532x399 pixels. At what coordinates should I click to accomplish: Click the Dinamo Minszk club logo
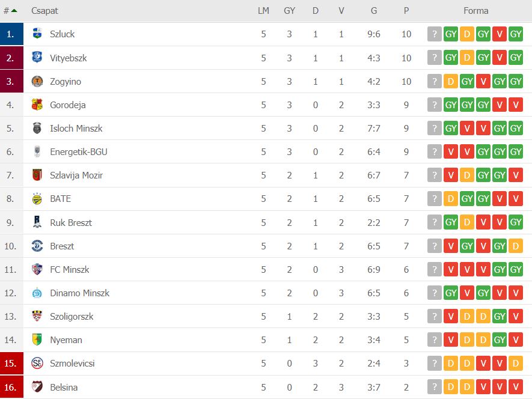coord(37,293)
